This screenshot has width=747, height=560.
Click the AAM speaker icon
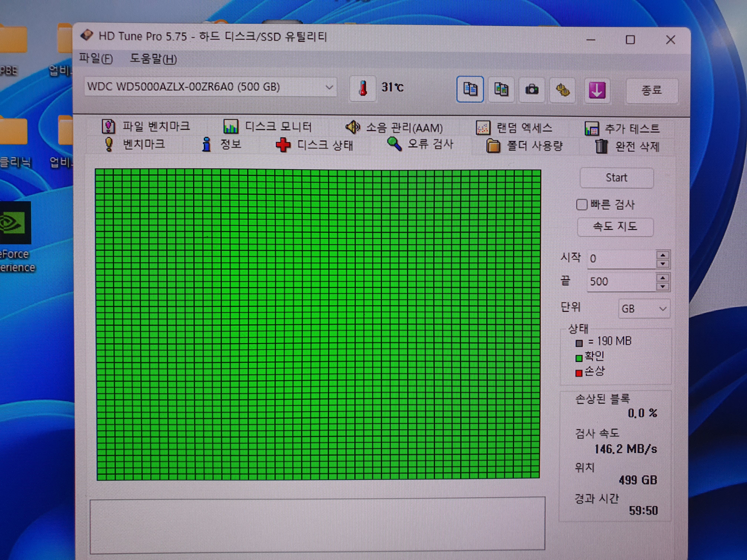[353, 127]
